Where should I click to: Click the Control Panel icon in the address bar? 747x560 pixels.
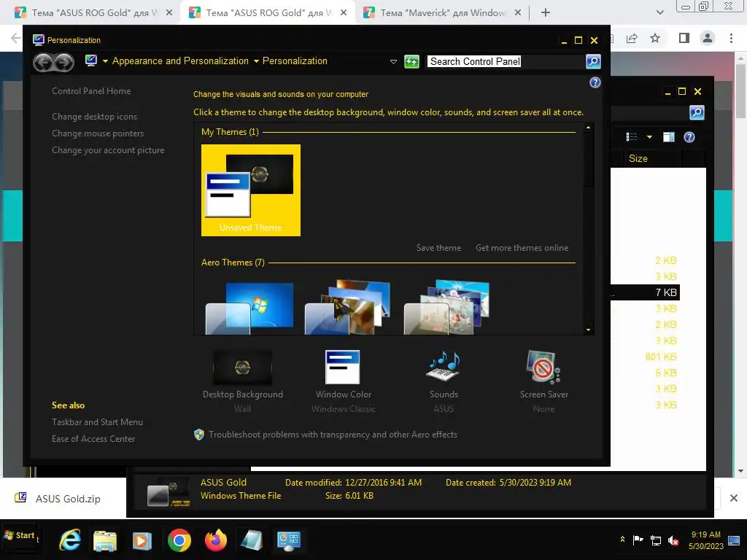[x=91, y=61]
